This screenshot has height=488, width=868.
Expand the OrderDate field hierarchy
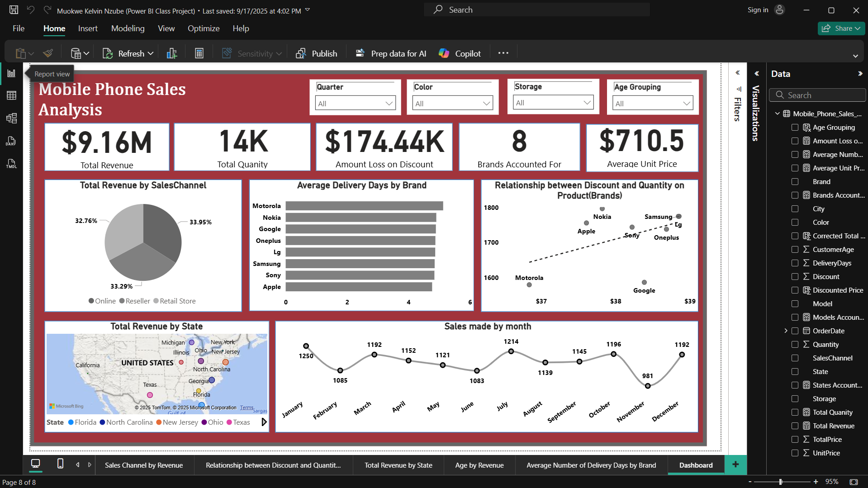786,331
